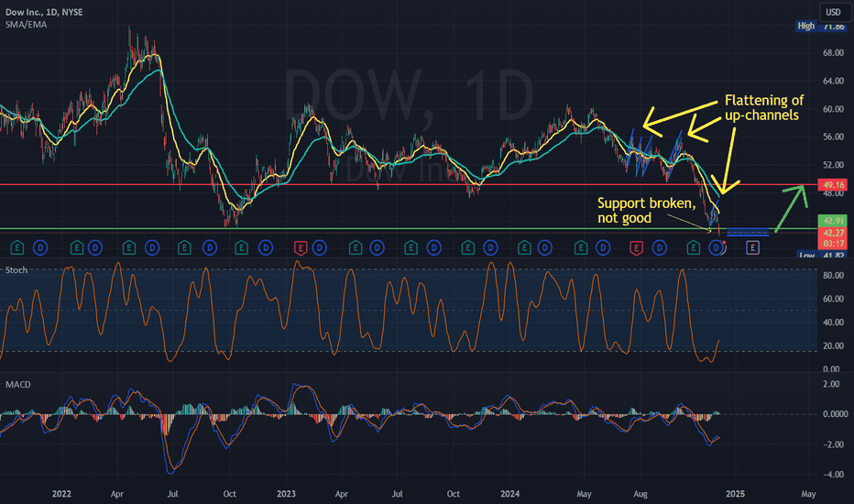
Task: Open the May 2024 dividend D marker
Action: (x=603, y=248)
